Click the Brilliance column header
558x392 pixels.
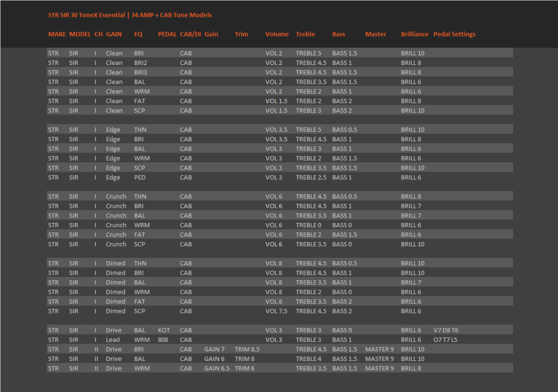coord(415,34)
